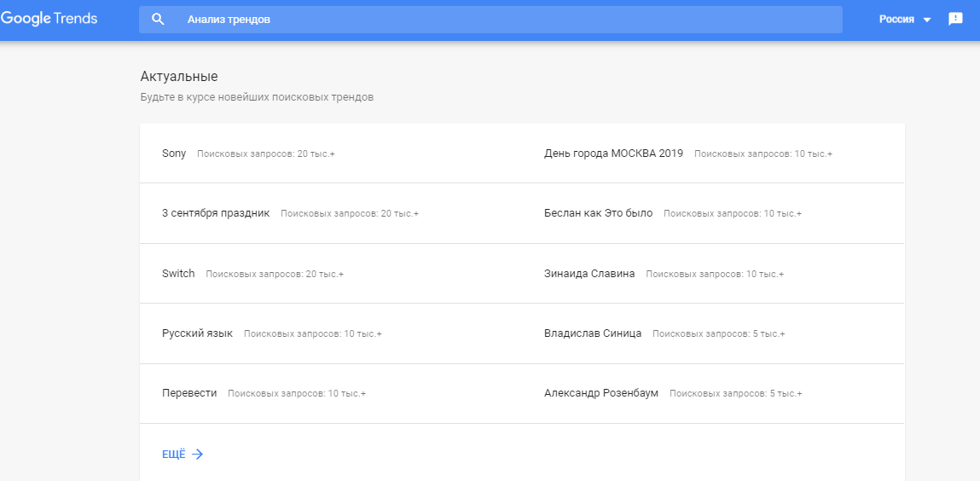Open Беслан как Это было trend

(598, 213)
